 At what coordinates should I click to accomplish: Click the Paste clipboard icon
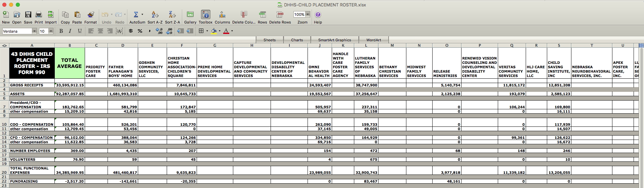point(77,14)
